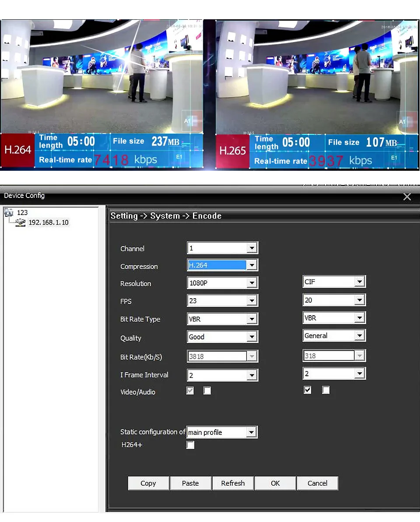Click the red H.265 label box
This screenshot has width=420, height=522.
(x=232, y=151)
